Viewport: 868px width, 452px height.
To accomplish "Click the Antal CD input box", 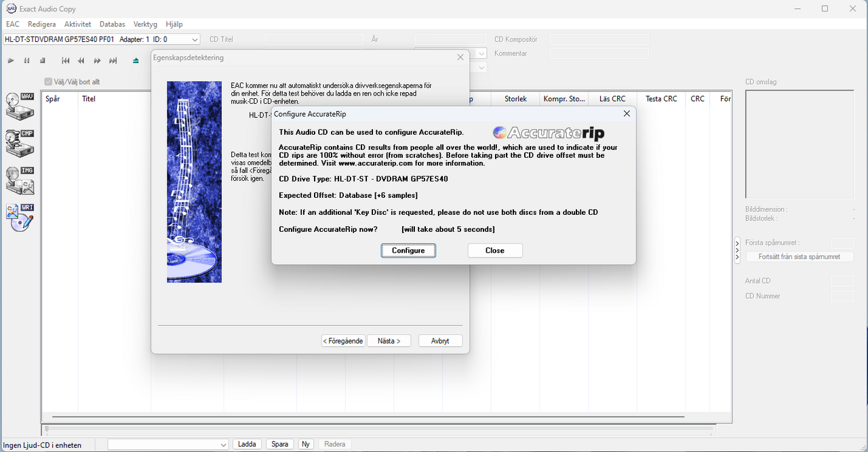I will (x=842, y=281).
